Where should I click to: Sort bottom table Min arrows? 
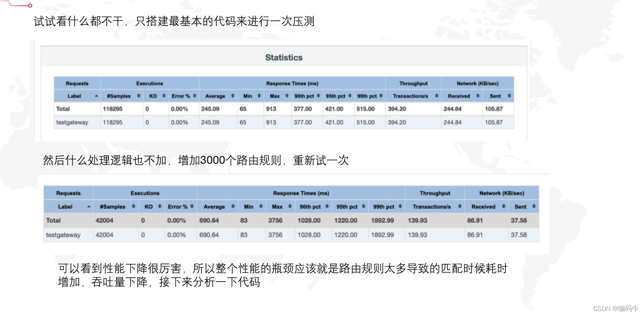261,207
